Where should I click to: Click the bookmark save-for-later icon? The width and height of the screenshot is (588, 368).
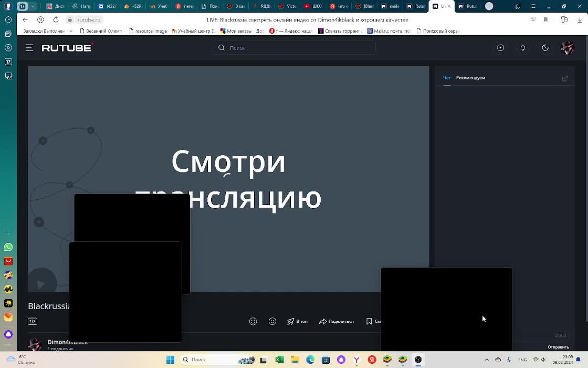point(369,321)
